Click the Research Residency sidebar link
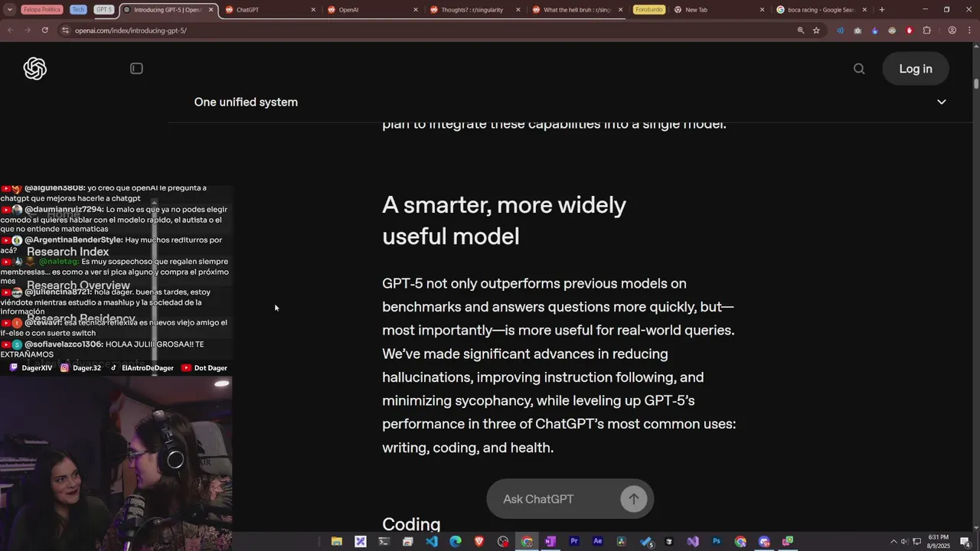Viewport: 980px width, 551px height. coord(81,318)
